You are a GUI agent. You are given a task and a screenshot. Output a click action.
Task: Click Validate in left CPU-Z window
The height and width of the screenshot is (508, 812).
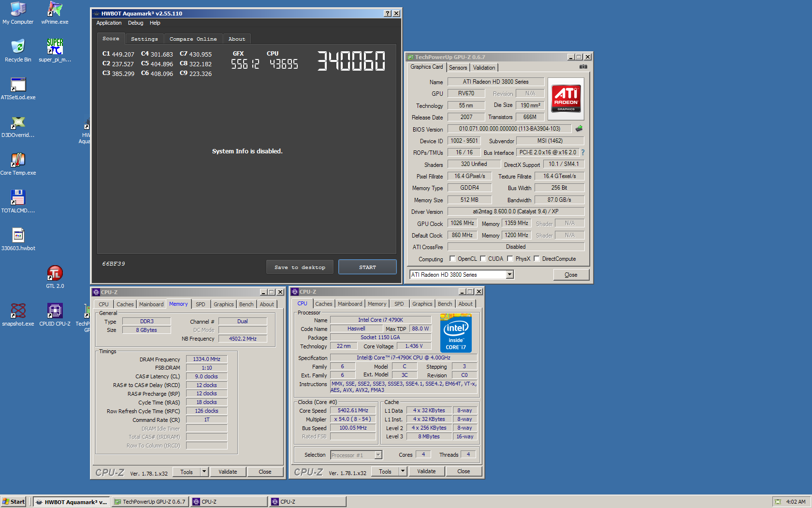click(x=228, y=472)
